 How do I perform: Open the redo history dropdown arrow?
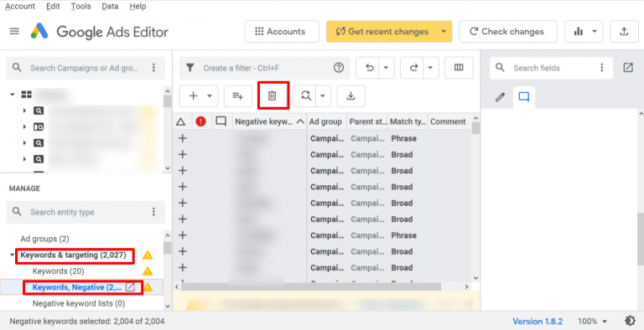pyautogui.click(x=430, y=68)
